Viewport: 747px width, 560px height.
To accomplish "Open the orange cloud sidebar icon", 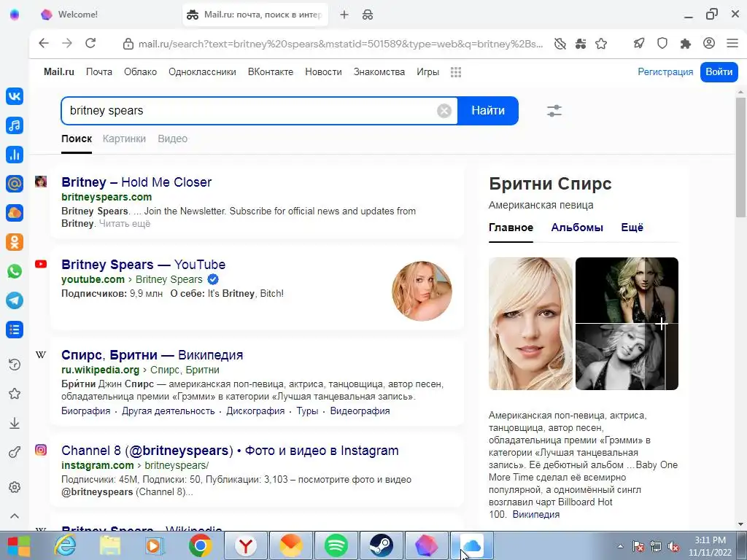I will click(15, 213).
